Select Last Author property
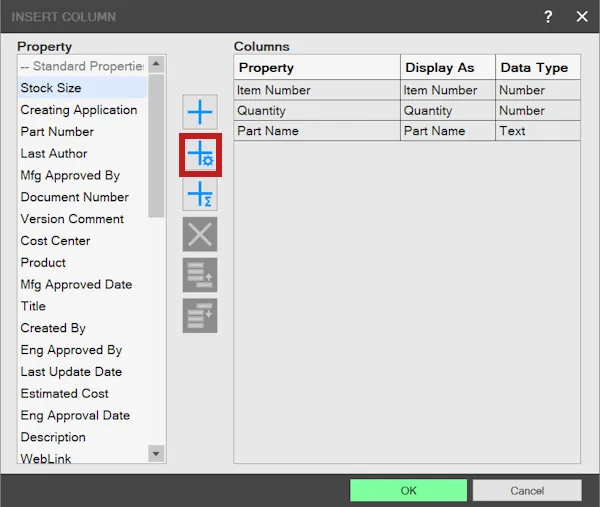600x507 pixels. [82, 153]
